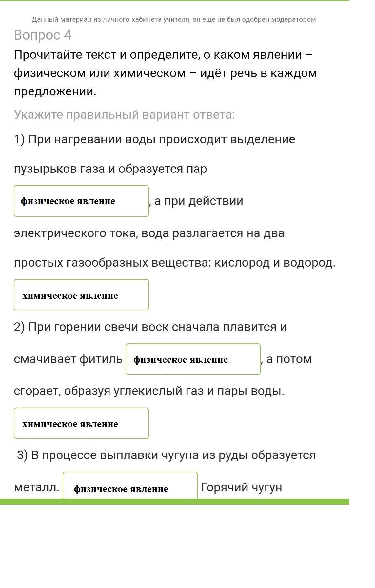
Task: Click the 'Вопрос 4' heading
Action: point(43,35)
